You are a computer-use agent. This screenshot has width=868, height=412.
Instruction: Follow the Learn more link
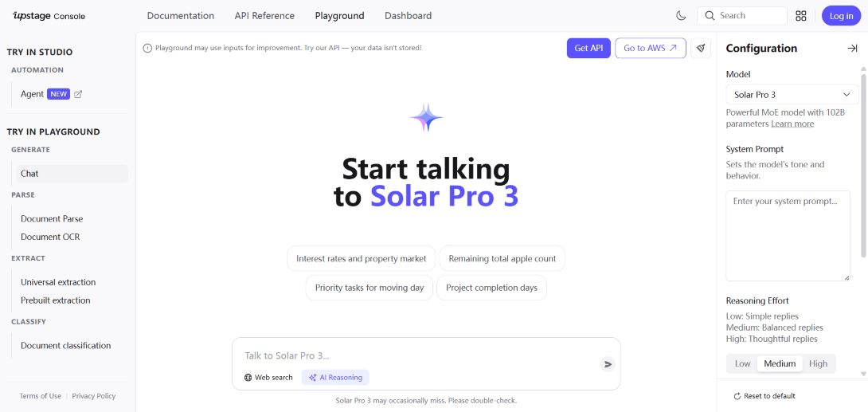point(792,124)
